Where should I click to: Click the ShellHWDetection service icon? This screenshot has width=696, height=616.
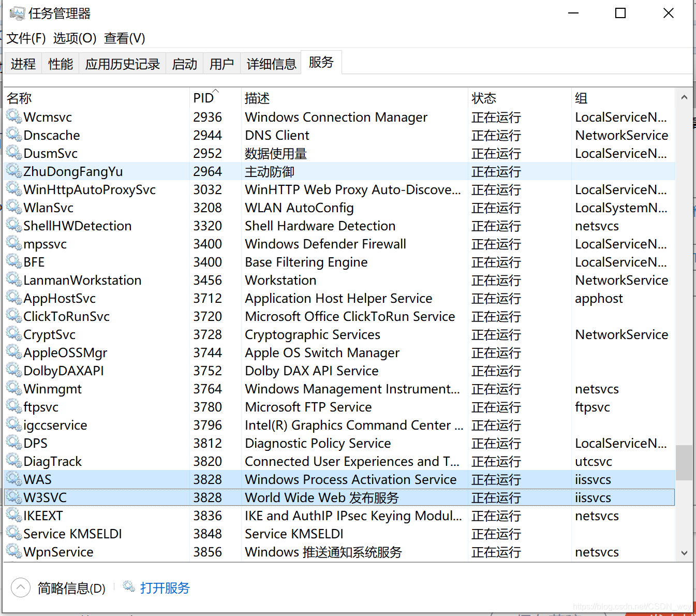click(13, 225)
